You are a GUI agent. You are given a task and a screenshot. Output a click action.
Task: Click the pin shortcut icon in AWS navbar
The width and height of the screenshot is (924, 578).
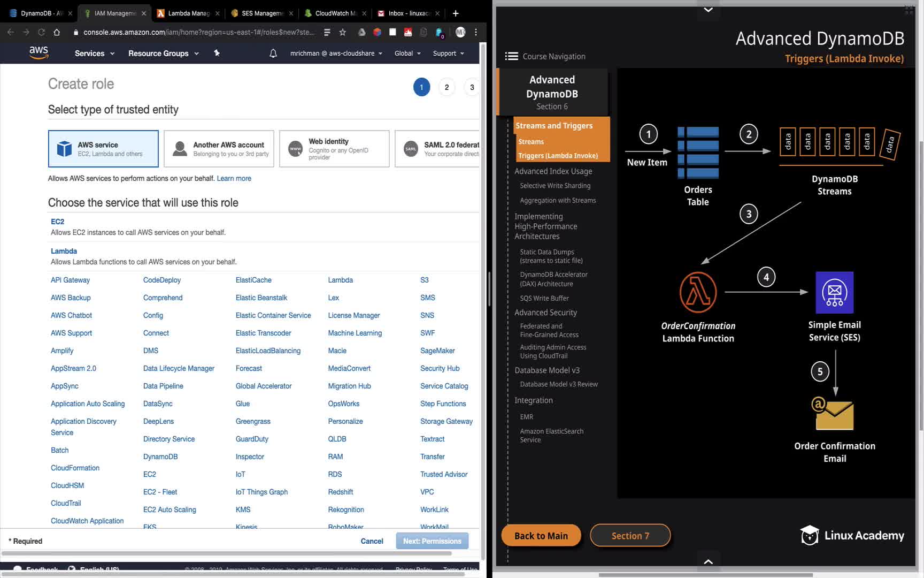[217, 53]
